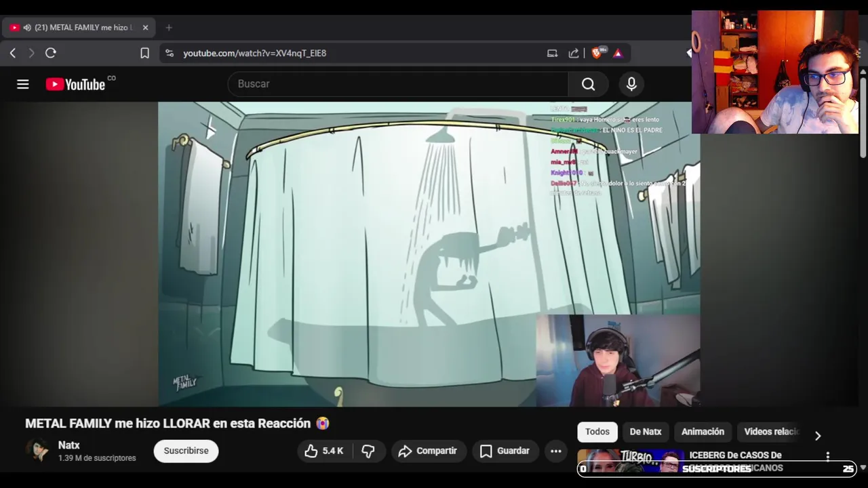Click the video title METAL FAMILY me hizo LLORAR

[x=177, y=424]
